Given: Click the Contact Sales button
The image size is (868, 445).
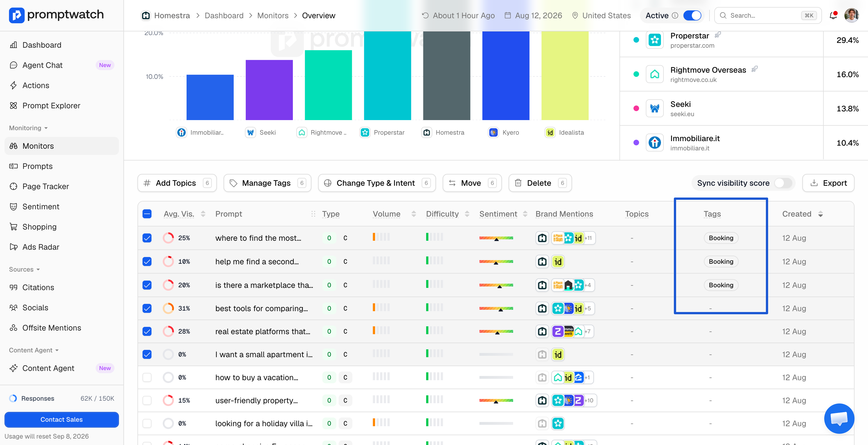Looking at the screenshot, I should (x=62, y=420).
